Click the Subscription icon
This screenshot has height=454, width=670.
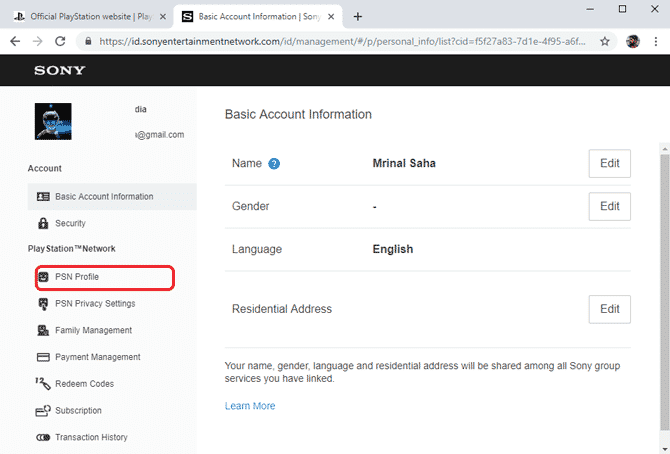(x=43, y=410)
